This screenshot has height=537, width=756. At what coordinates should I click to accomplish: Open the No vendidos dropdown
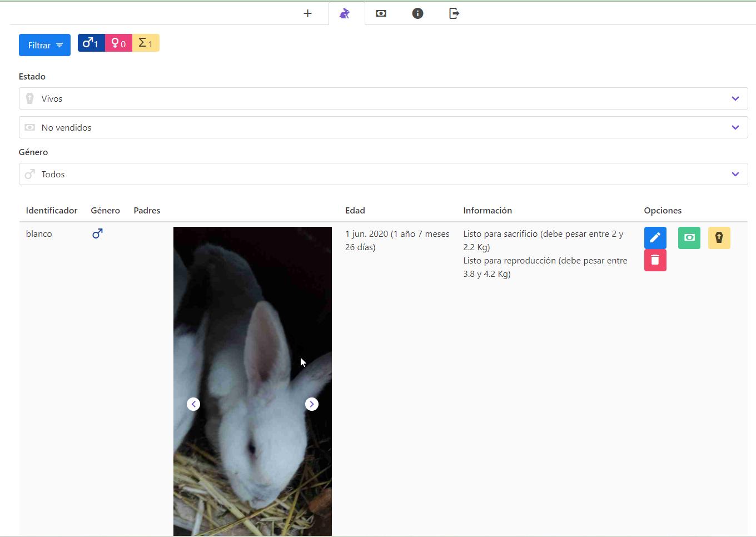point(383,127)
